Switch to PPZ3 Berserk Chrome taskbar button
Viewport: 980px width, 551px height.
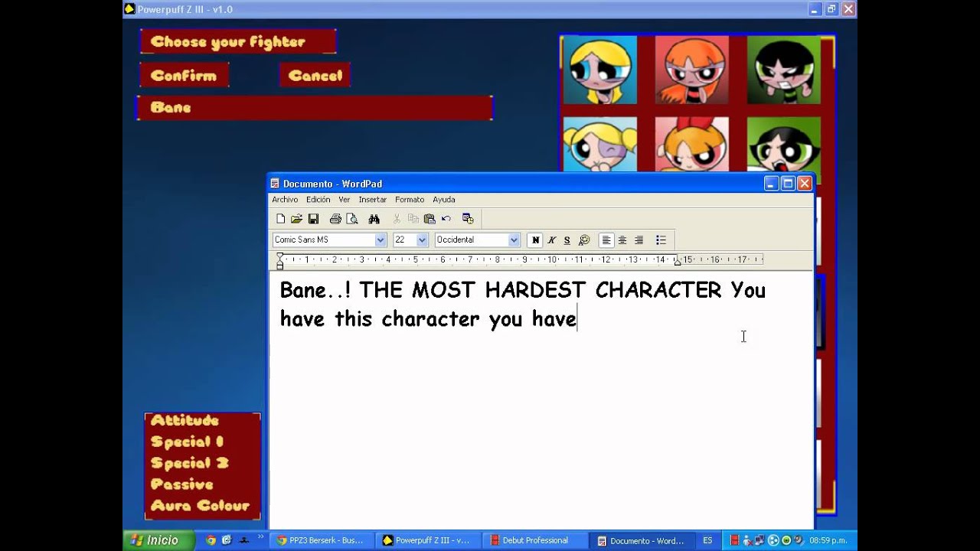click(320, 540)
